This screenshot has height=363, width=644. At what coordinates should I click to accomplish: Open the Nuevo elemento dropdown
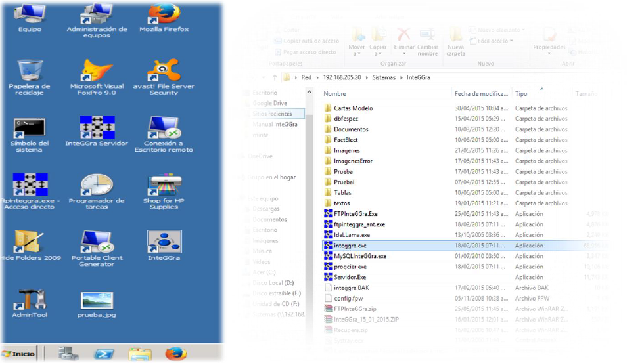499,30
